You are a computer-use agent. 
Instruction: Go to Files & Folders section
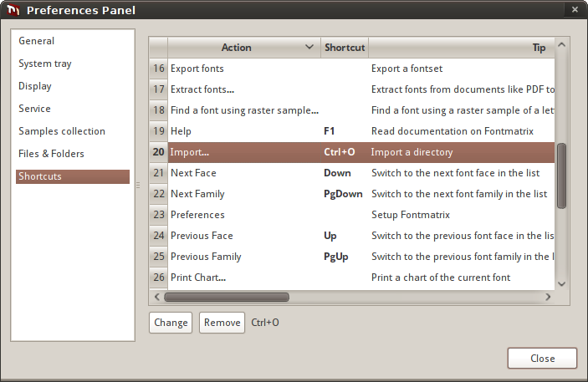51,154
